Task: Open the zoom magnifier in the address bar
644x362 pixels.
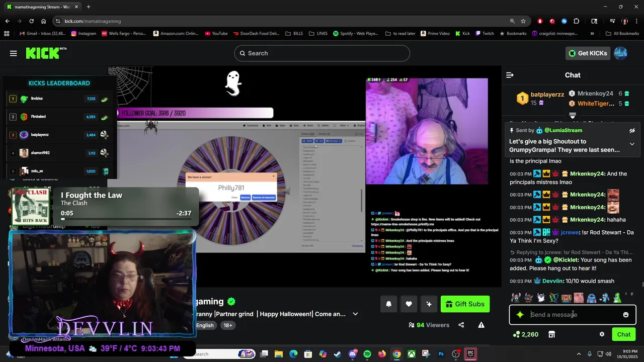Action: coord(512,21)
